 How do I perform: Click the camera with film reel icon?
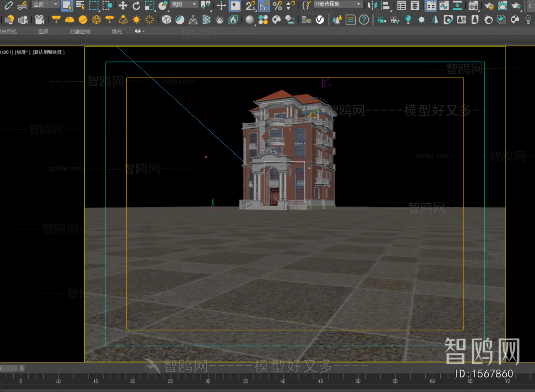pos(40,20)
